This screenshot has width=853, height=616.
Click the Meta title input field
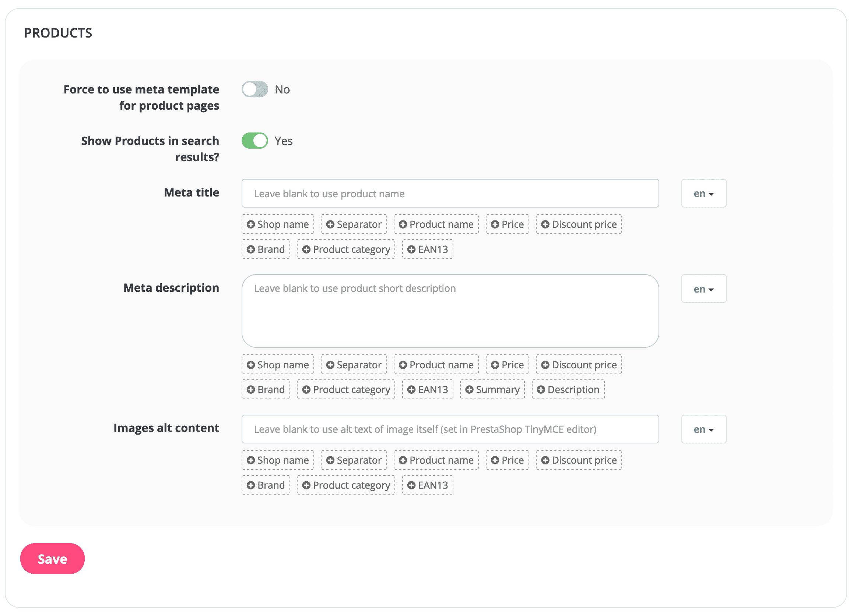click(450, 193)
